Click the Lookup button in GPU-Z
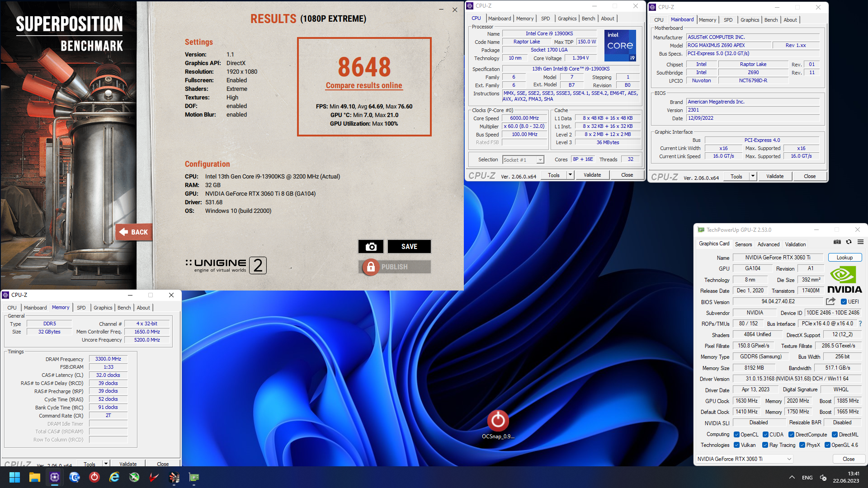 tap(844, 258)
